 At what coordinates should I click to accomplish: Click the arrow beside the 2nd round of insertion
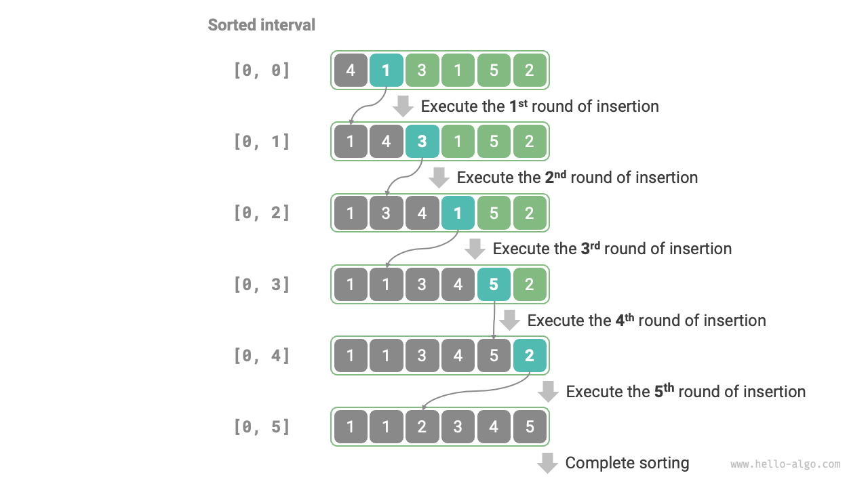[439, 178]
